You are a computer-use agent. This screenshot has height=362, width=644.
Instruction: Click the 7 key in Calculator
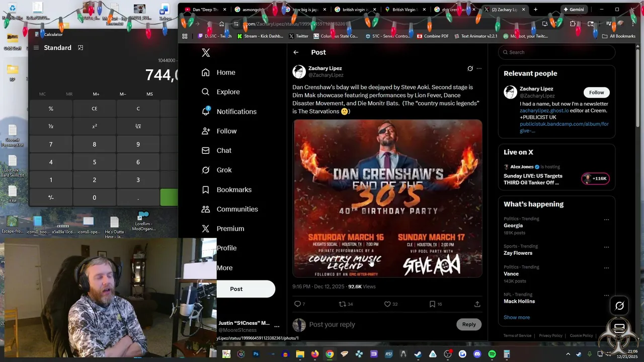click(51, 144)
